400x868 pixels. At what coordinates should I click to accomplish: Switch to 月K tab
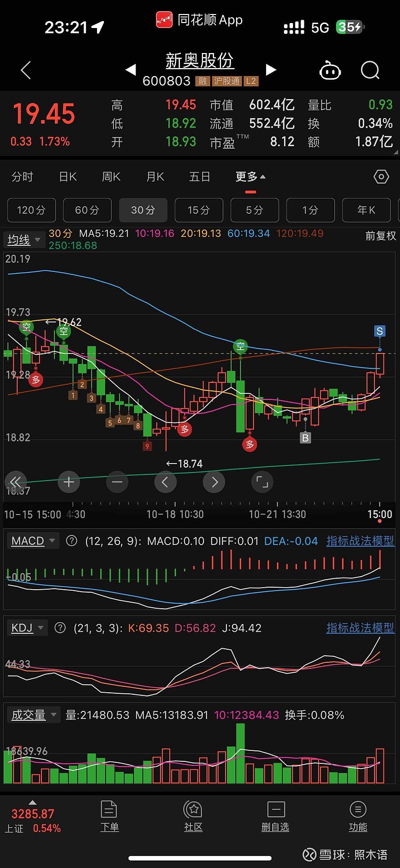(x=155, y=177)
